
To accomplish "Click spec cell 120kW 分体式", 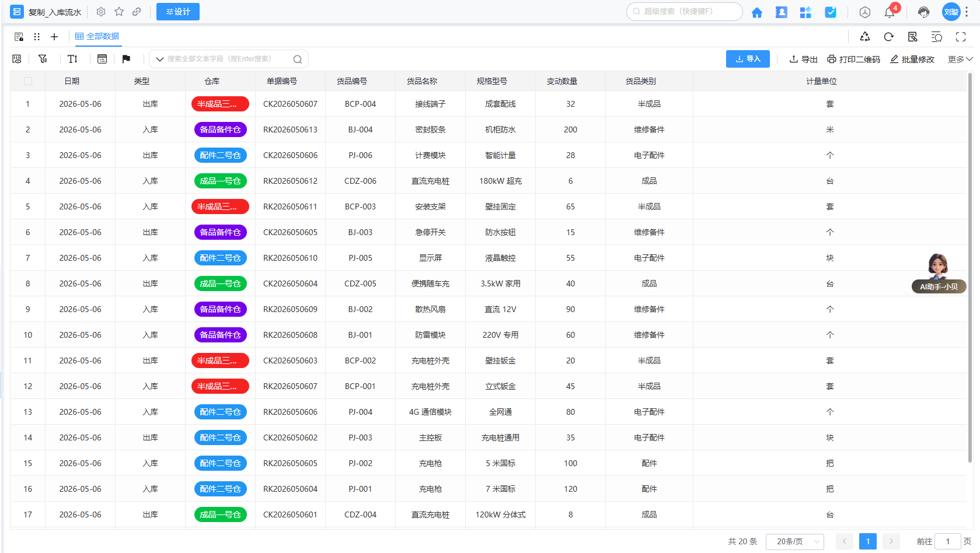I will [x=501, y=514].
